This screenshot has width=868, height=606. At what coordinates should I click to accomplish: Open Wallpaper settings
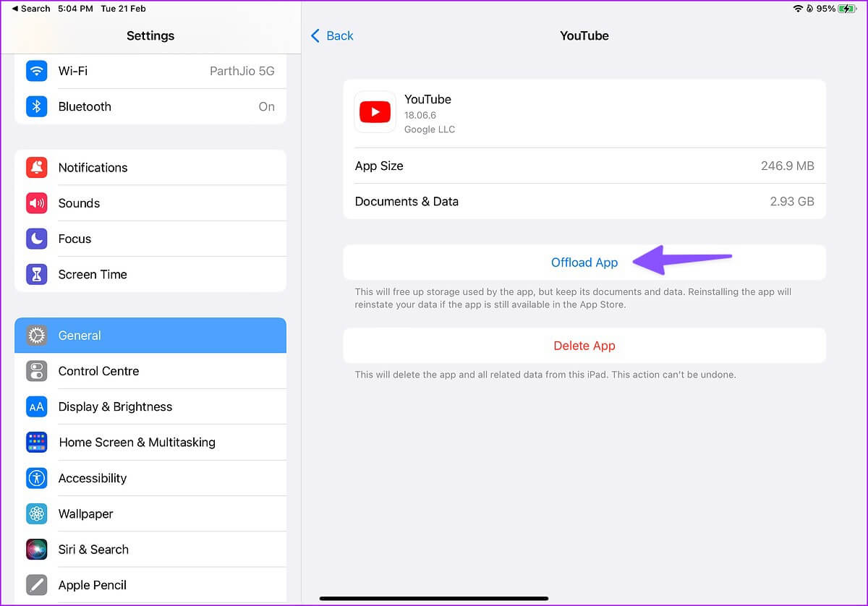[150, 513]
